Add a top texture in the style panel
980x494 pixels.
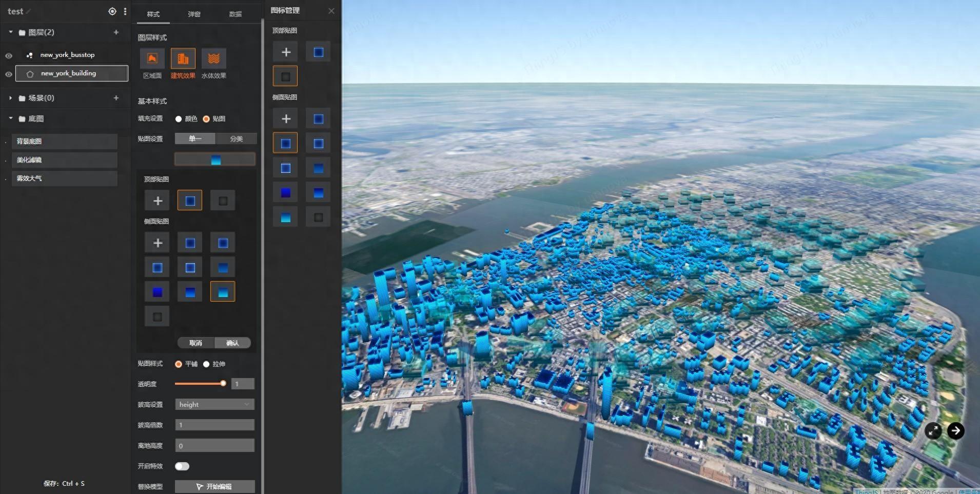158,201
